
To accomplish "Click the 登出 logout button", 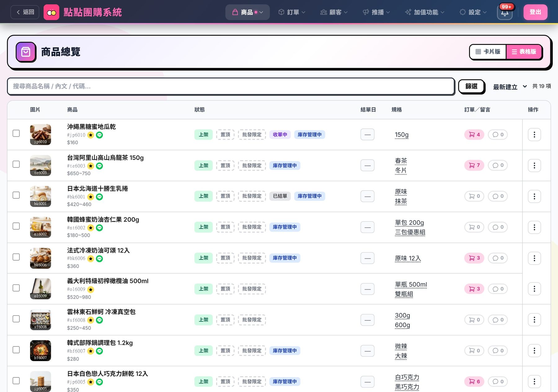I will (x=535, y=12).
